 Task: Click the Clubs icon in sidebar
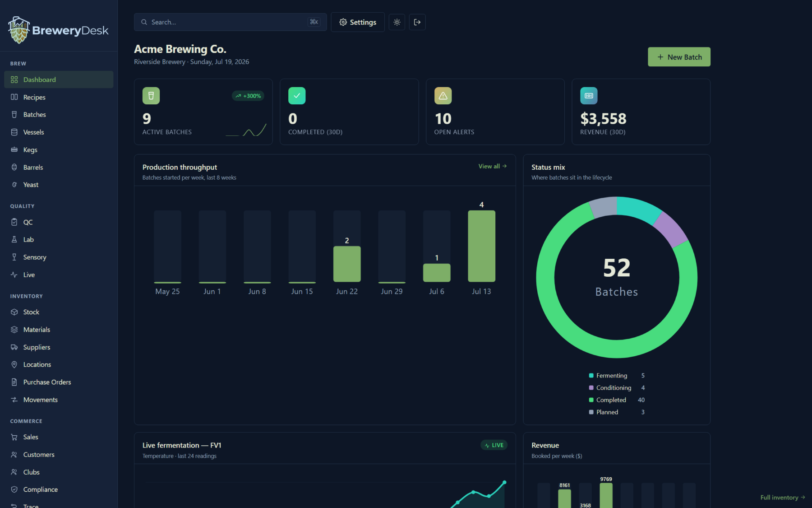[x=14, y=472]
